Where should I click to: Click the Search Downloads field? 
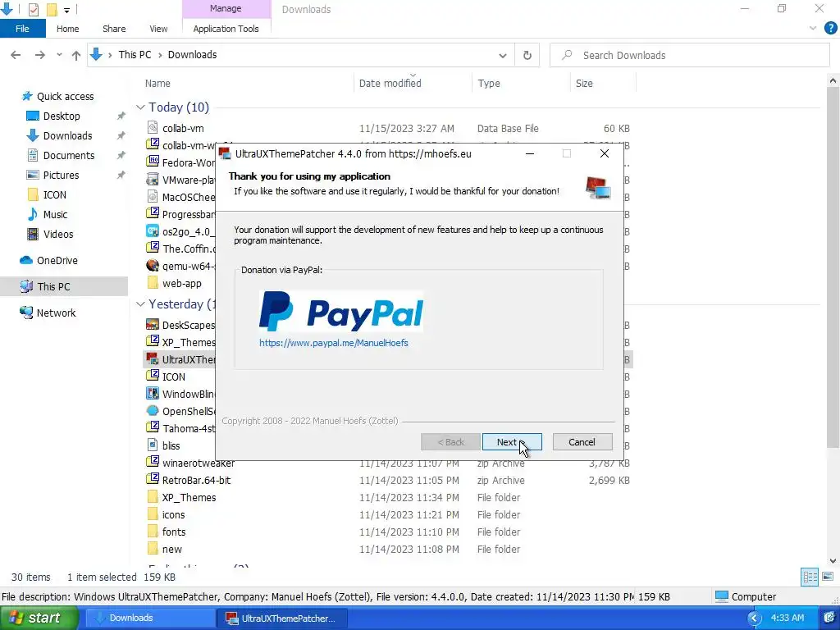pos(689,55)
